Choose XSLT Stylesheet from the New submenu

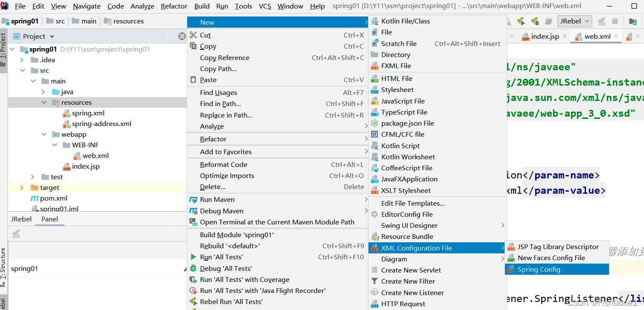click(437, 191)
